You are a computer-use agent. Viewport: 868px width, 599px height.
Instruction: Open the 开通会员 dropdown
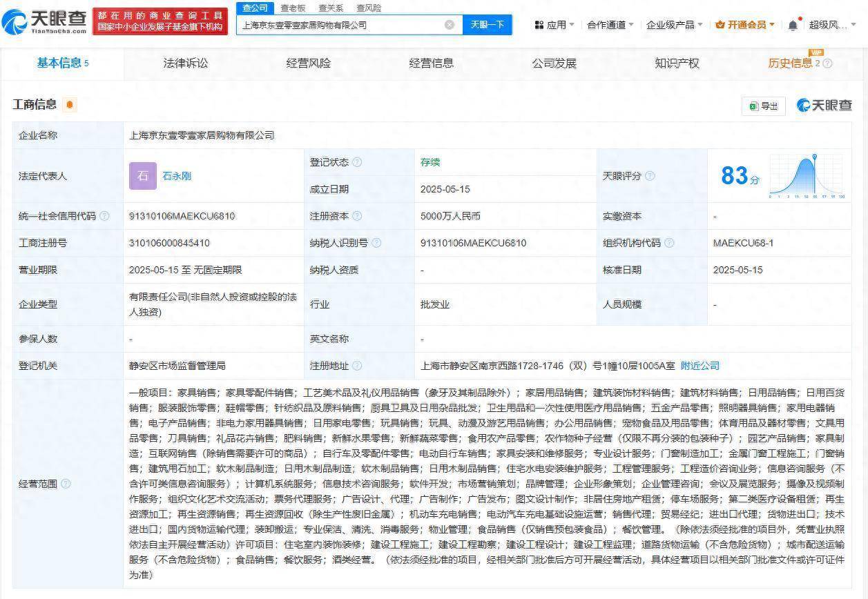[x=746, y=25]
